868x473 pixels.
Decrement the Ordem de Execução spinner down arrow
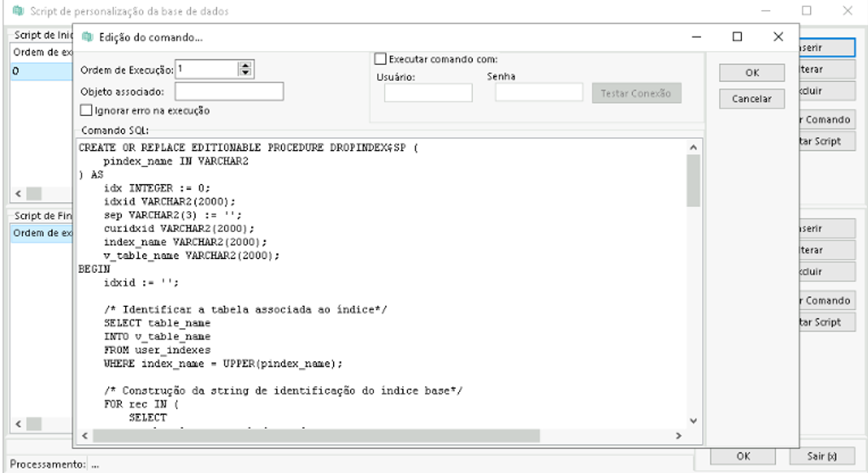pyautogui.click(x=245, y=73)
